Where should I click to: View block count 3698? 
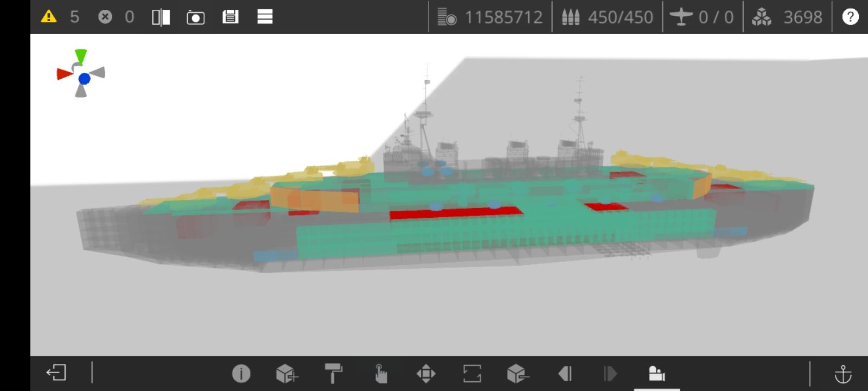pyautogui.click(x=803, y=17)
